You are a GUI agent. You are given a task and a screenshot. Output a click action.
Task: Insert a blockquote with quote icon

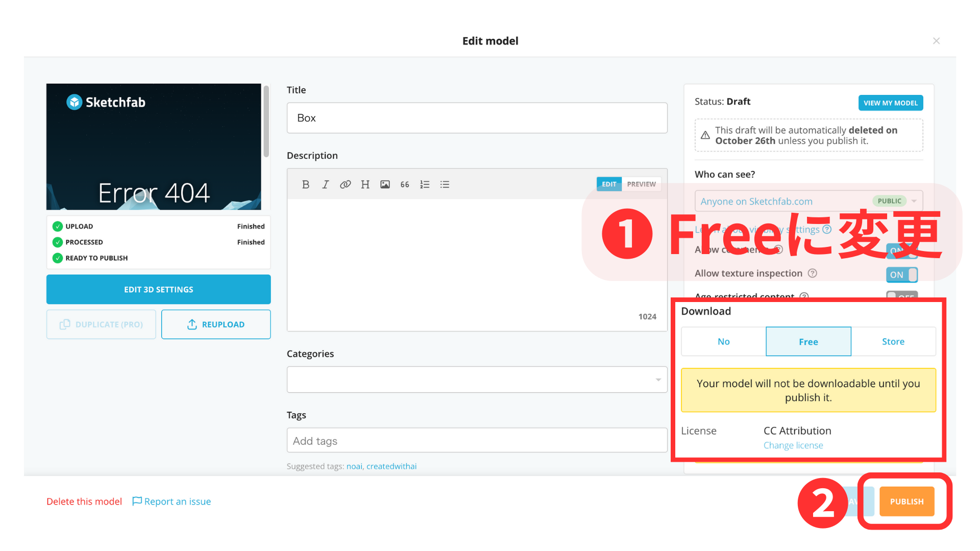pyautogui.click(x=405, y=184)
